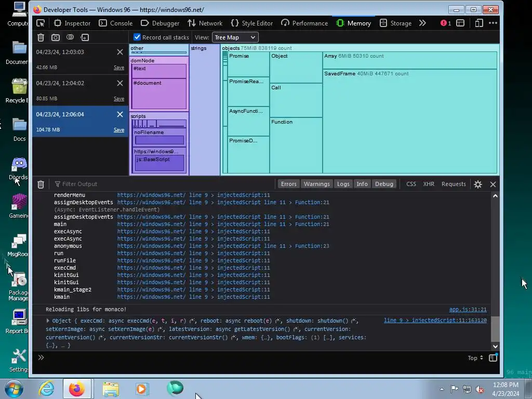Toggle the XHR filter
The width and height of the screenshot is (532, 399).
(429, 184)
